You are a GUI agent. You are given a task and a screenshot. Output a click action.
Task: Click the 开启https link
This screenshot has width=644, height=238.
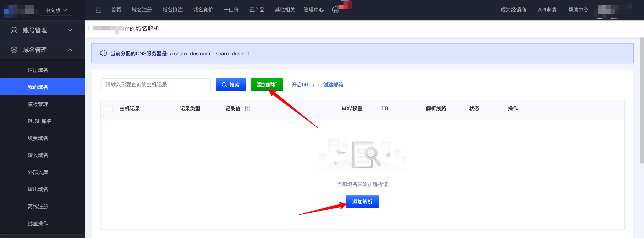[302, 85]
